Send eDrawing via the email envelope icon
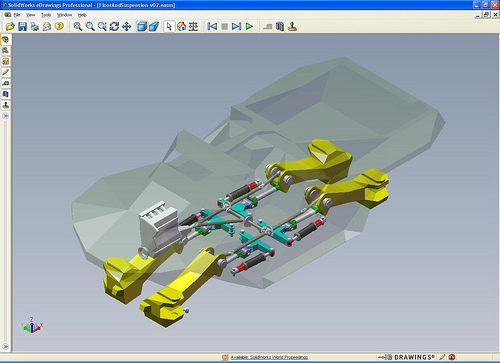 tap(47, 26)
